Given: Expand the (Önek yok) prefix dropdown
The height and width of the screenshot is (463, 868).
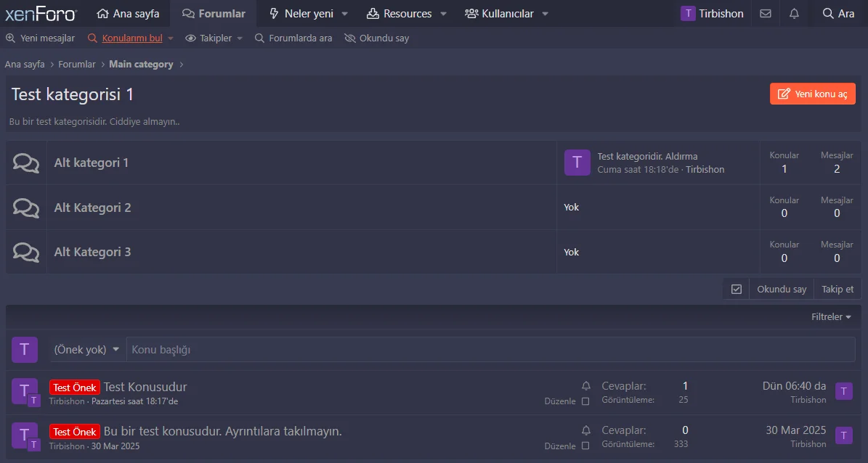Looking at the screenshot, I should 86,350.
